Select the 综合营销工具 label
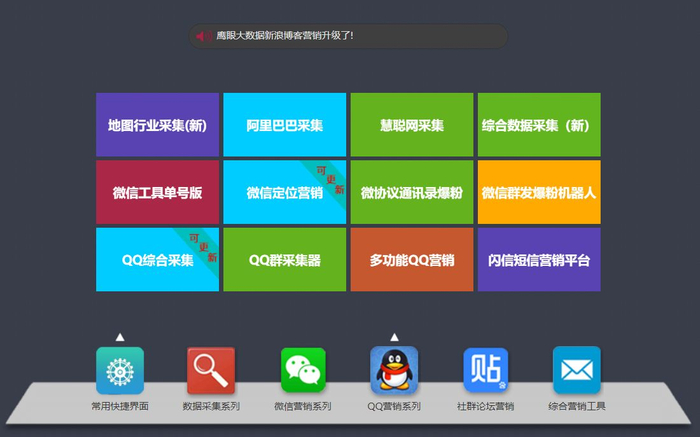The image size is (700, 437). [577, 406]
